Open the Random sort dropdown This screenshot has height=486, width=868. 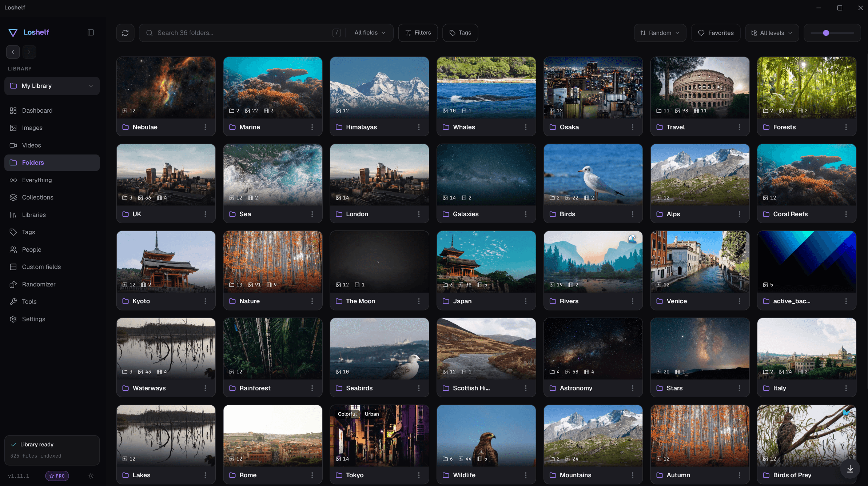[x=660, y=33]
